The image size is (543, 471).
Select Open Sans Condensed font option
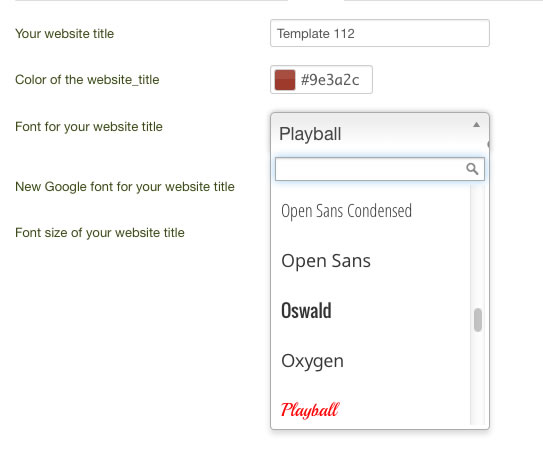coord(371,211)
